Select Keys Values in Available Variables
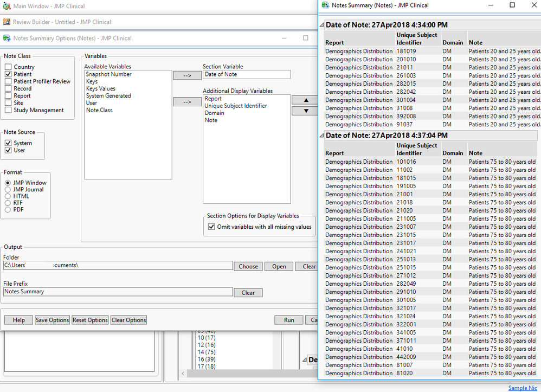The image size is (541, 392). (x=100, y=89)
